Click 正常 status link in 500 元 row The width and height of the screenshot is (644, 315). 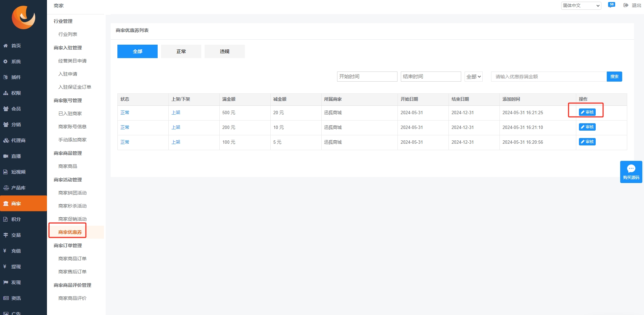[x=125, y=113]
